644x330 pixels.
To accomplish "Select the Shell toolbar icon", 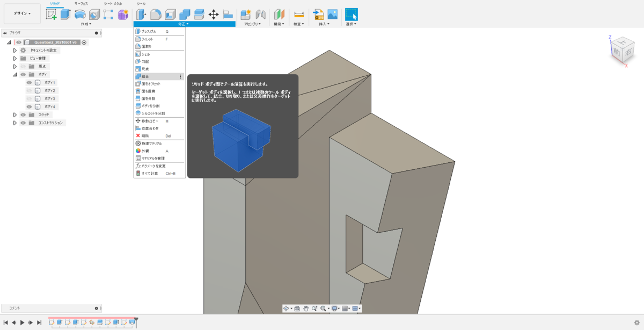I will (x=170, y=15).
